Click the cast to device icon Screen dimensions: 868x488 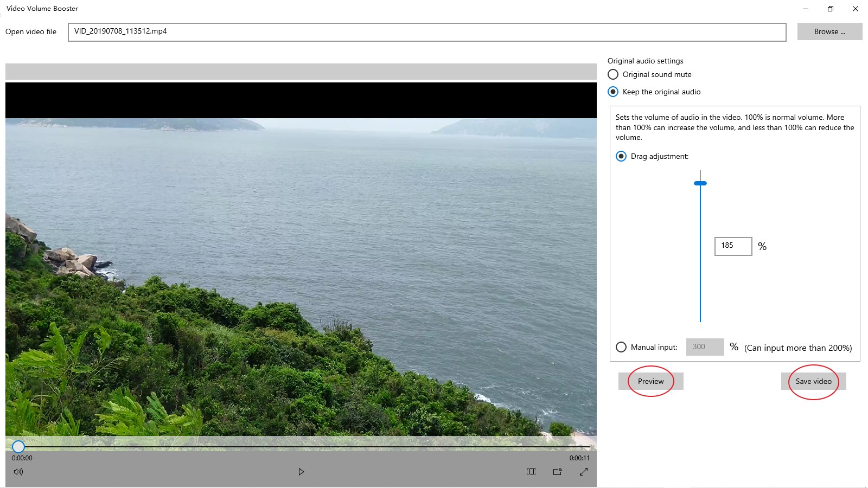pyautogui.click(x=557, y=472)
